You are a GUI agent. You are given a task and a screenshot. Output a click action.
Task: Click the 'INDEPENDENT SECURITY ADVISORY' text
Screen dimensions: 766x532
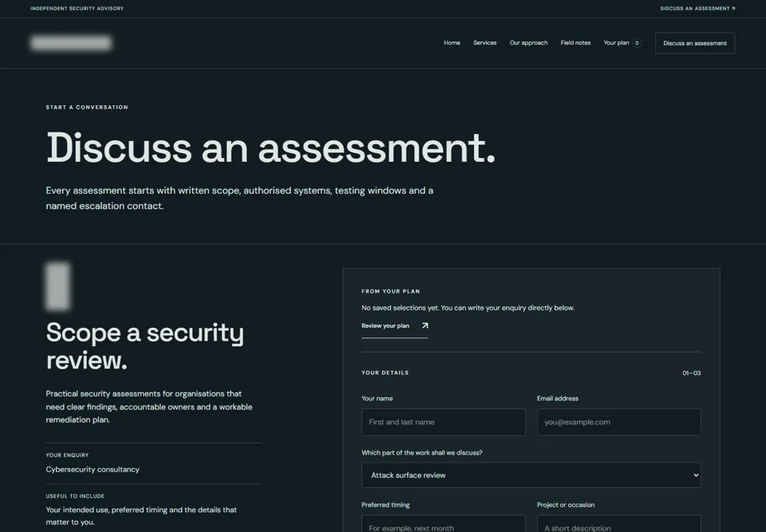(77, 8)
